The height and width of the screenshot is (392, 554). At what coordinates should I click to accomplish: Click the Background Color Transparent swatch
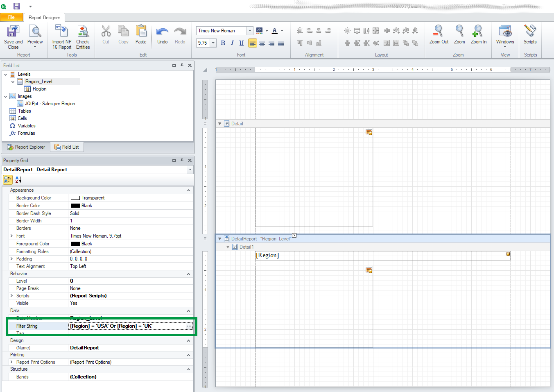[x=75, y=198]
